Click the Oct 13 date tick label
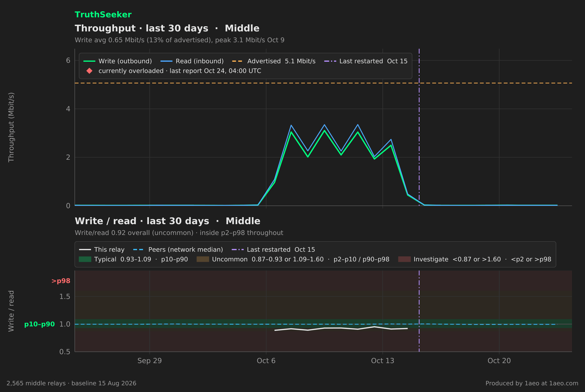585x392 pixels. click(x=382, y=361)
